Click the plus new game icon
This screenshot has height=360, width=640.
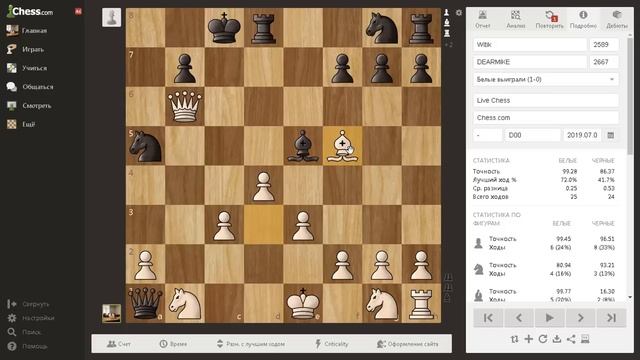529,339
